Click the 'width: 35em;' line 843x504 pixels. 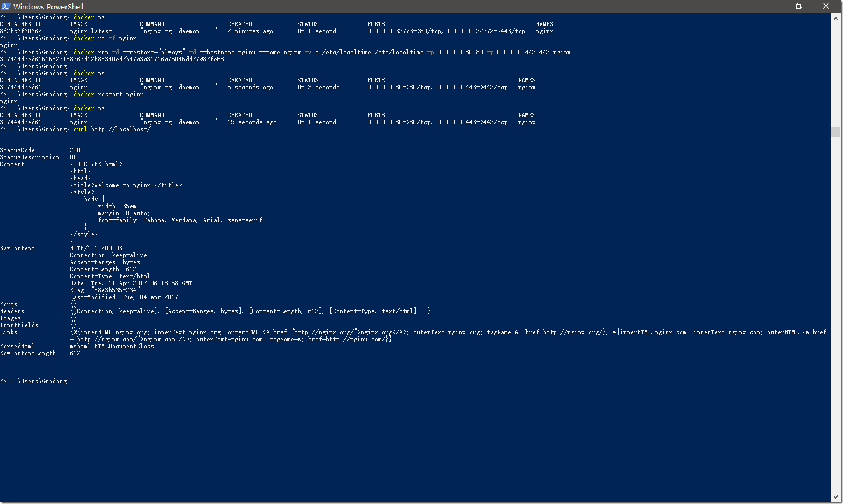[x=119, y=206]
